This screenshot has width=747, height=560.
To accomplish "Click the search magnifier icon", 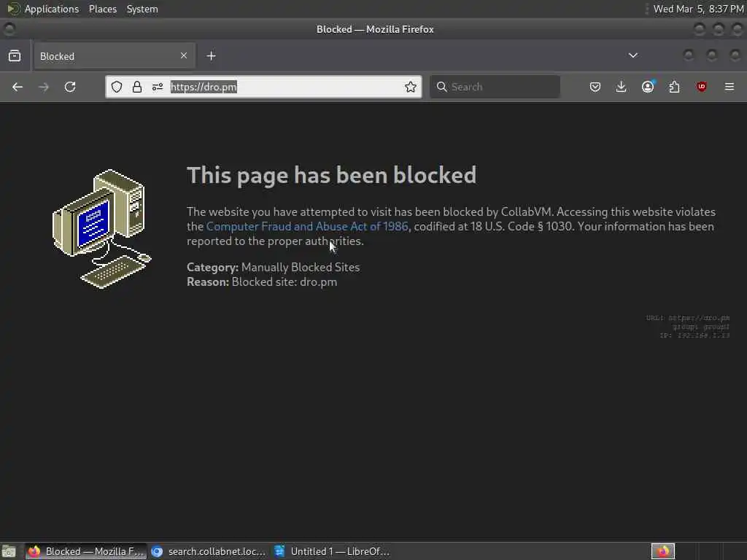I will click(x=441, y=87).
